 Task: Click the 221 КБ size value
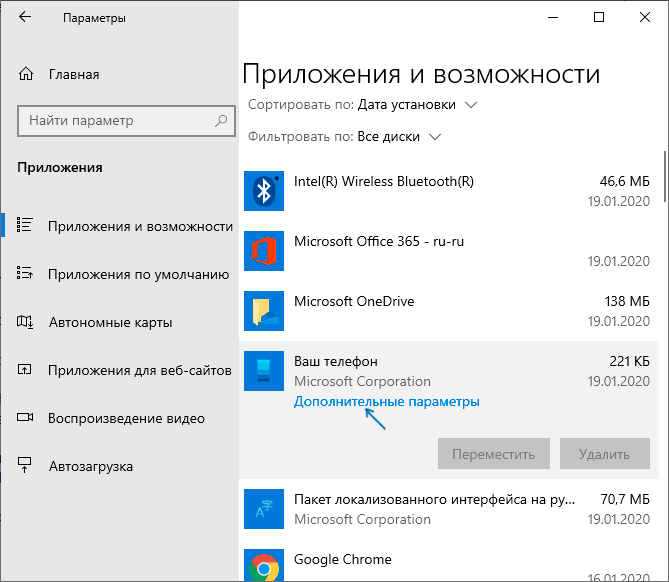pos(630,362)
